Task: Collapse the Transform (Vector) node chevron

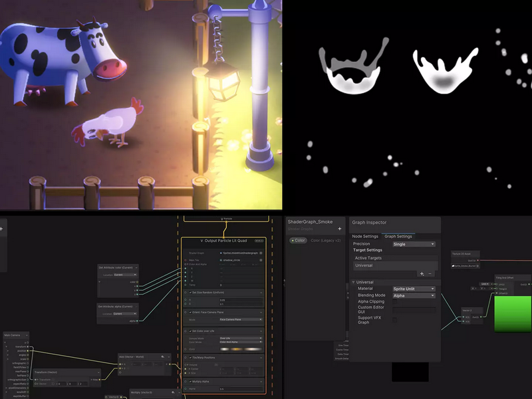Action: click(98, 372)
